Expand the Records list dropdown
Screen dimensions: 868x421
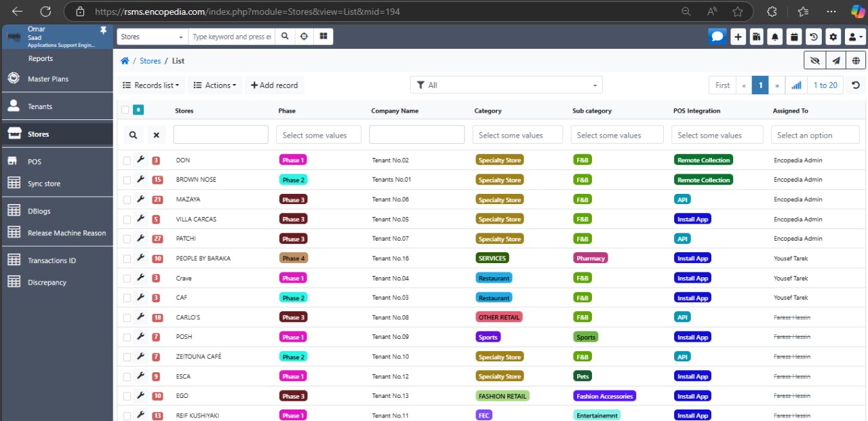[x=151, y=85]
